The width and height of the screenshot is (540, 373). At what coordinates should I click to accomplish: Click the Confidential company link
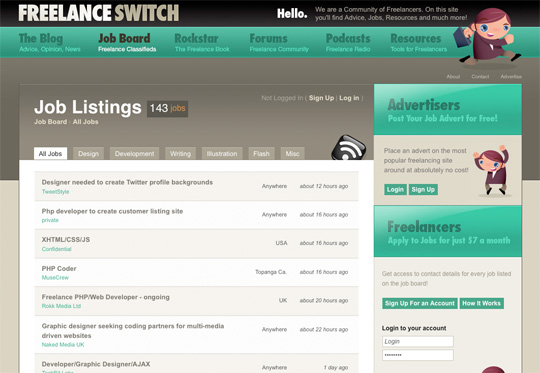point(56,249)
